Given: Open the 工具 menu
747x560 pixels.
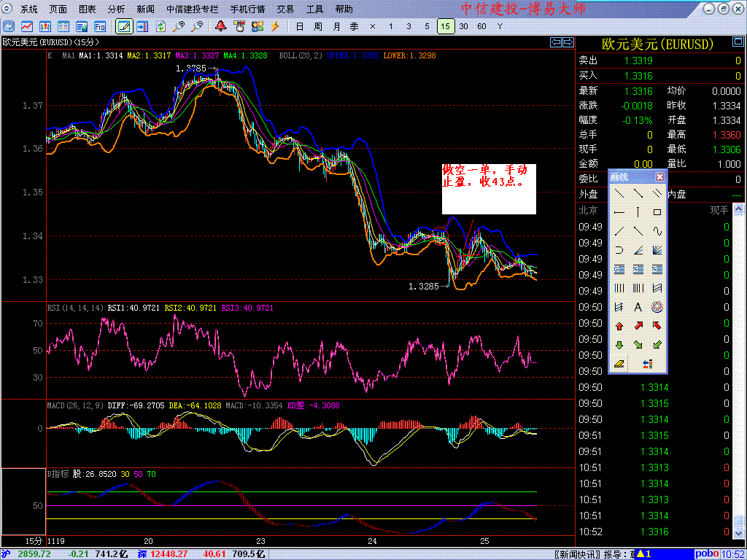Looking at the screenshot, I should coord(314,9).
